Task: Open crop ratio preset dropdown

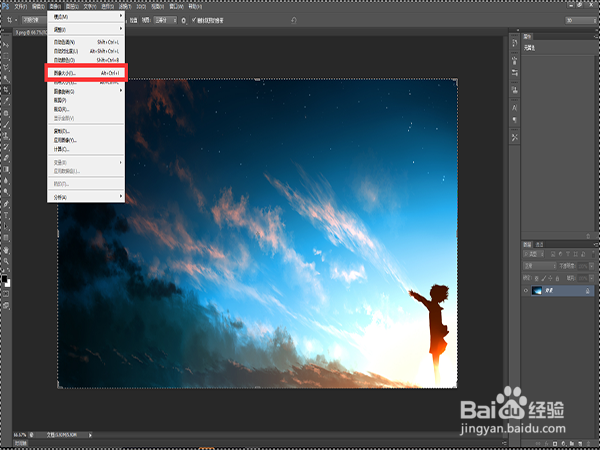Action: pos(34,20)
